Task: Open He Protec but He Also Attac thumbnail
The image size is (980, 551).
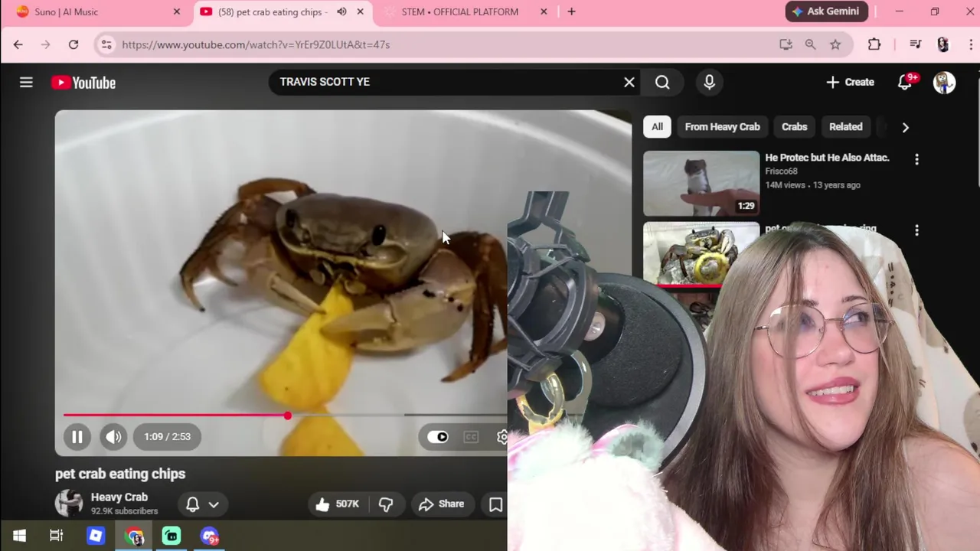Action: click(701, 183)
